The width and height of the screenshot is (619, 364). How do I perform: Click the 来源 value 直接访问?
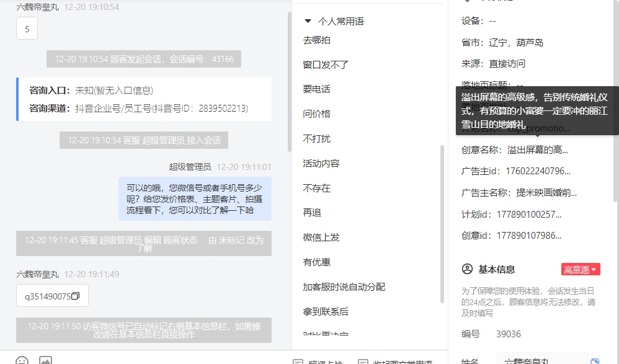coord(507,64)
